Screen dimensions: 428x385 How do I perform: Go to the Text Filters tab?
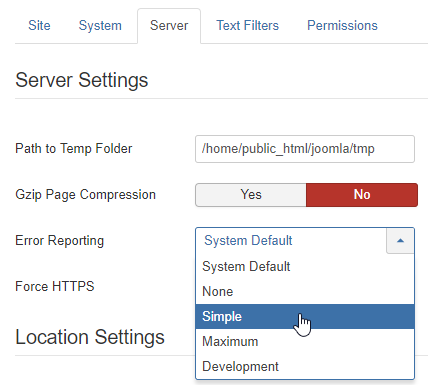pos(247,26)
